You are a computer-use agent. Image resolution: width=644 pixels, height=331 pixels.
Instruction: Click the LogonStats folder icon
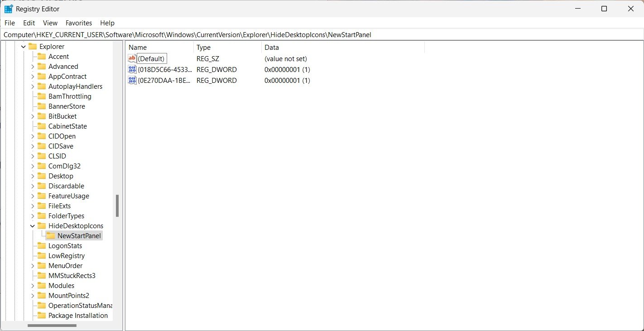coord(42,245)
